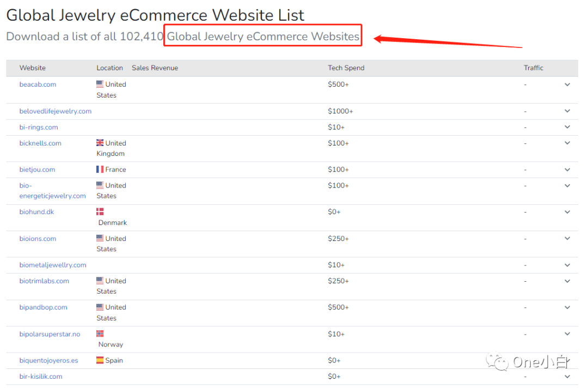Expand the bicknells.com row chevron
The image size is (588, 388).
(x=567, y=143)
